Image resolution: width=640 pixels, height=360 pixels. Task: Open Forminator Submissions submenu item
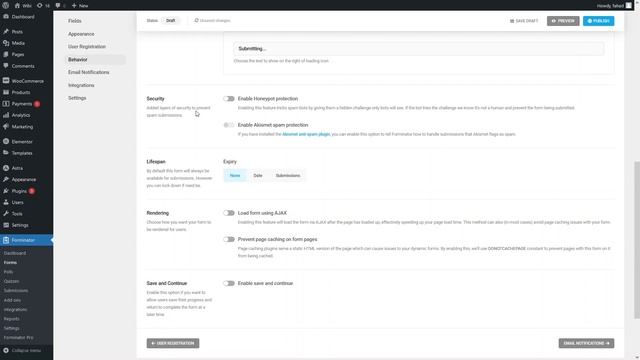pos(16,291)
